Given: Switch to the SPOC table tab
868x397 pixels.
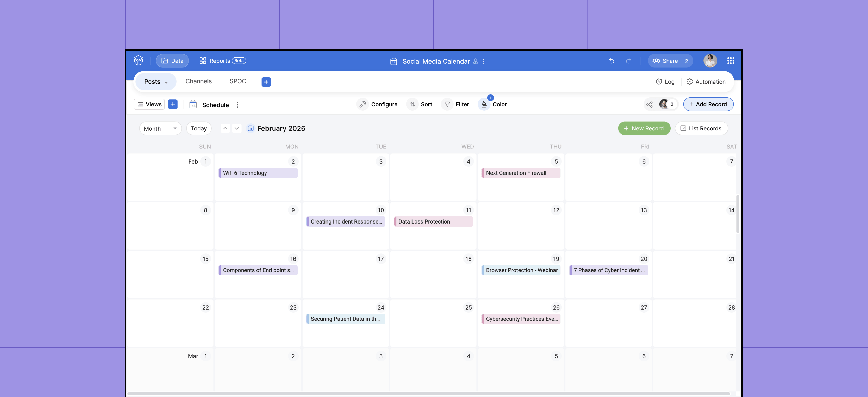Looking at the screenshot, I should click(x=237, y=81).
